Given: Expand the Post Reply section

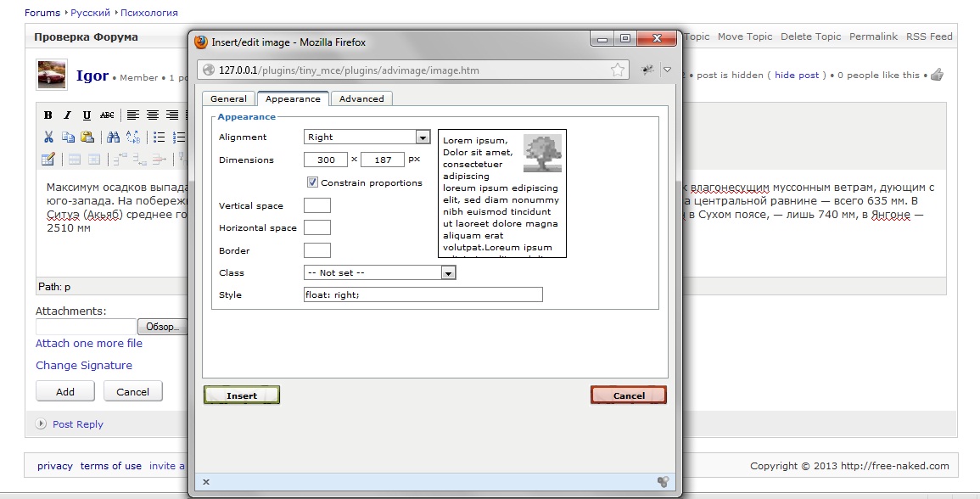Looking at the screenshot, I should (42, 423).
